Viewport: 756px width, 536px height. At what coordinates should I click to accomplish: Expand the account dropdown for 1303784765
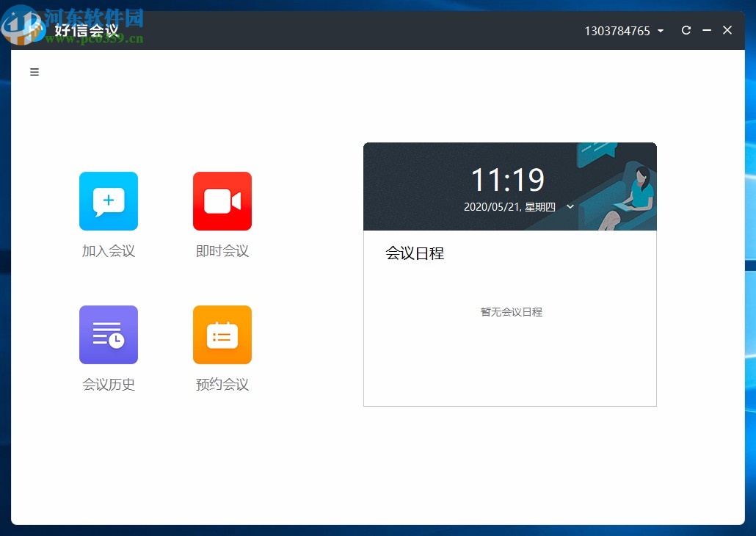coord(661,31)
